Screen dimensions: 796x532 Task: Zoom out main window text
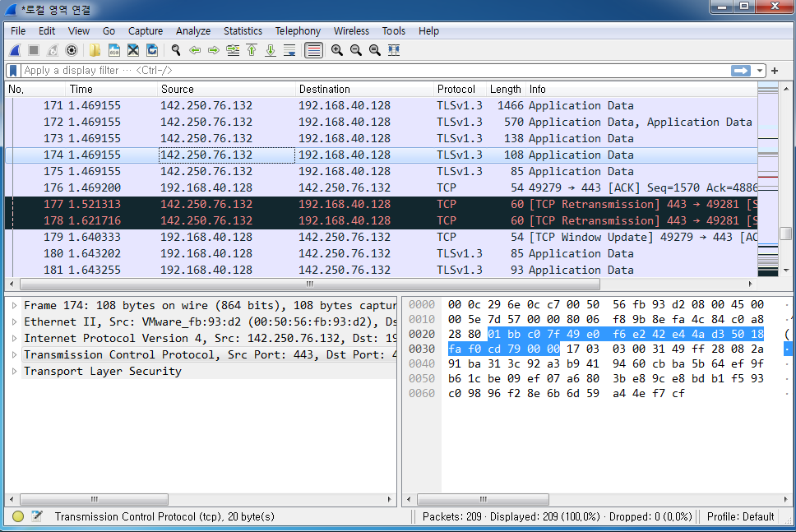click(356, 50)
